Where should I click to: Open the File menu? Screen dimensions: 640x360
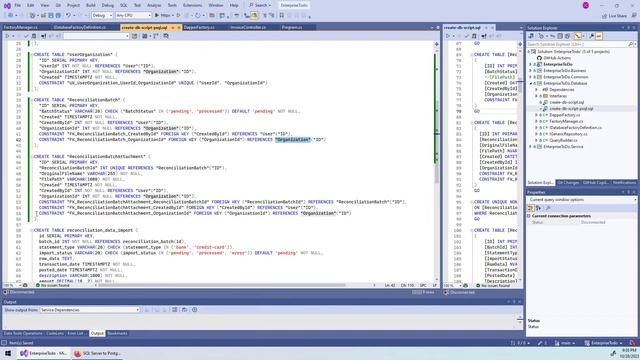pyautogui.click(x=17, y=5)
